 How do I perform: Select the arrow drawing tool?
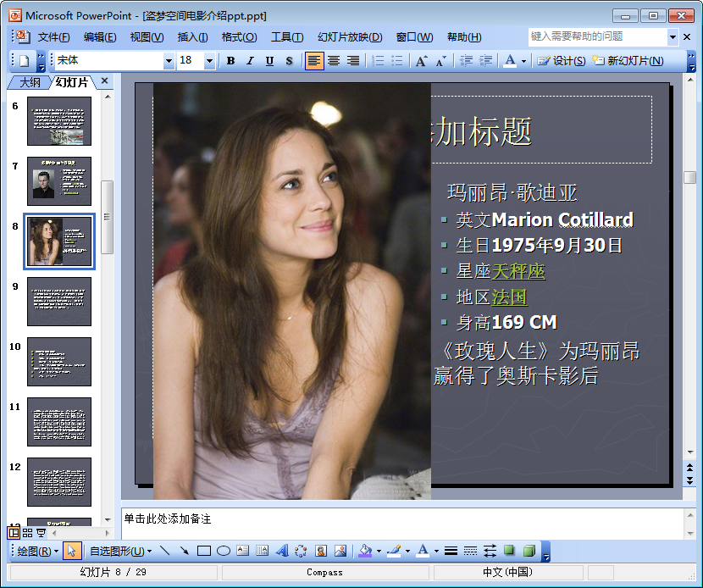[x=185, y=551]
